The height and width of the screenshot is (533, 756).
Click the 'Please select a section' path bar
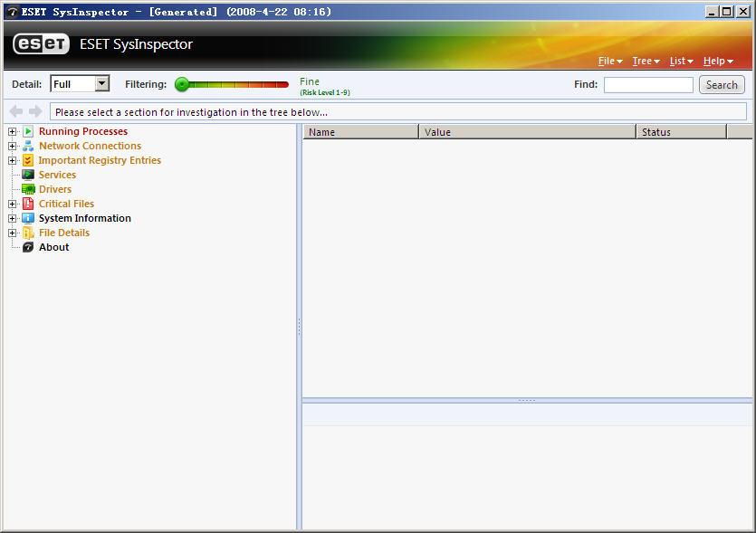pyautogui.click(x=398, y=112)
